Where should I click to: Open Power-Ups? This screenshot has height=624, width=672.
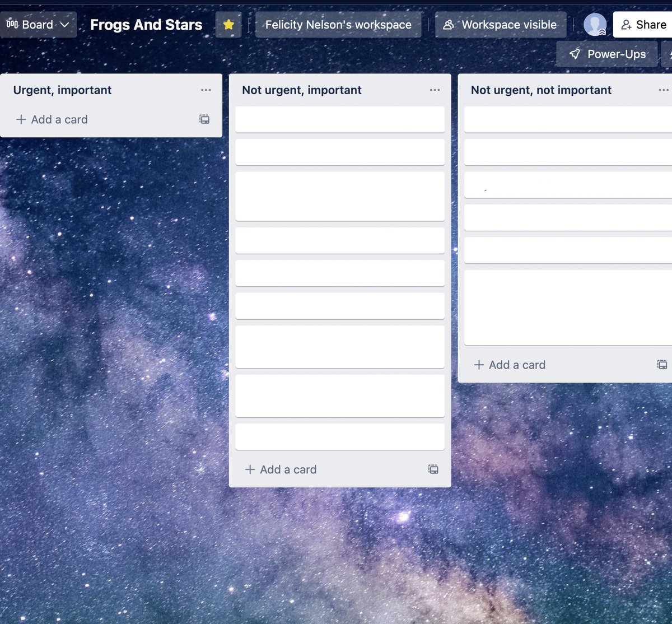click(607, 54)
